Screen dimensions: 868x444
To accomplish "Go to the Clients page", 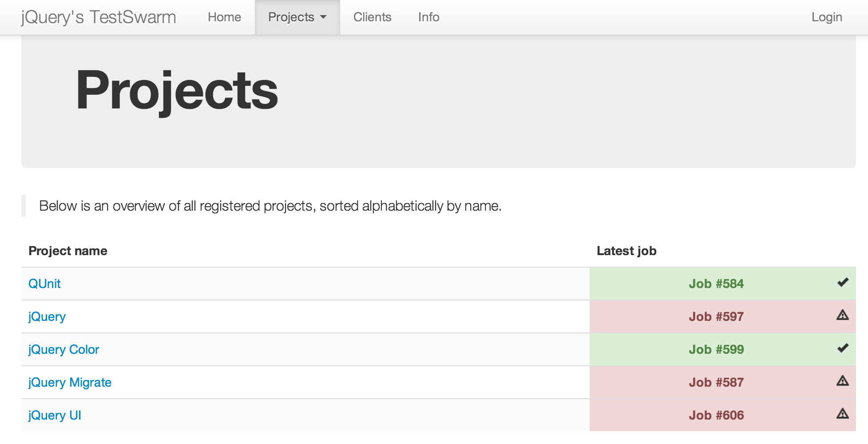I will pyautogui.click(x=372, y=17).
